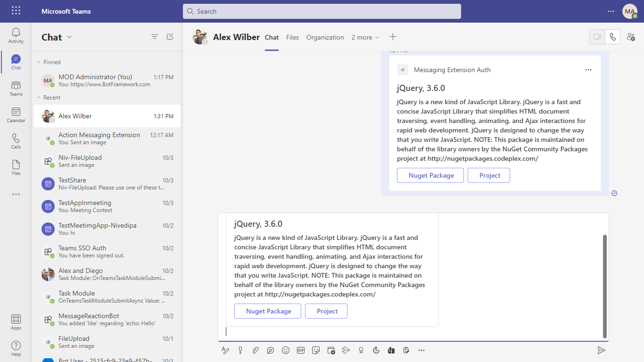Open the MA profile avatar menu
644x362 pixels.
point(630,11)
